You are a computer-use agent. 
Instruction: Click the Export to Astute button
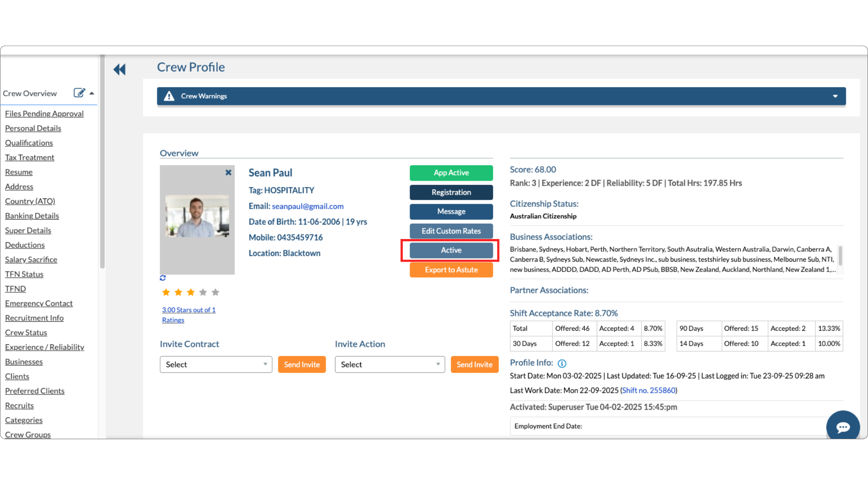(x=451, y=270)
